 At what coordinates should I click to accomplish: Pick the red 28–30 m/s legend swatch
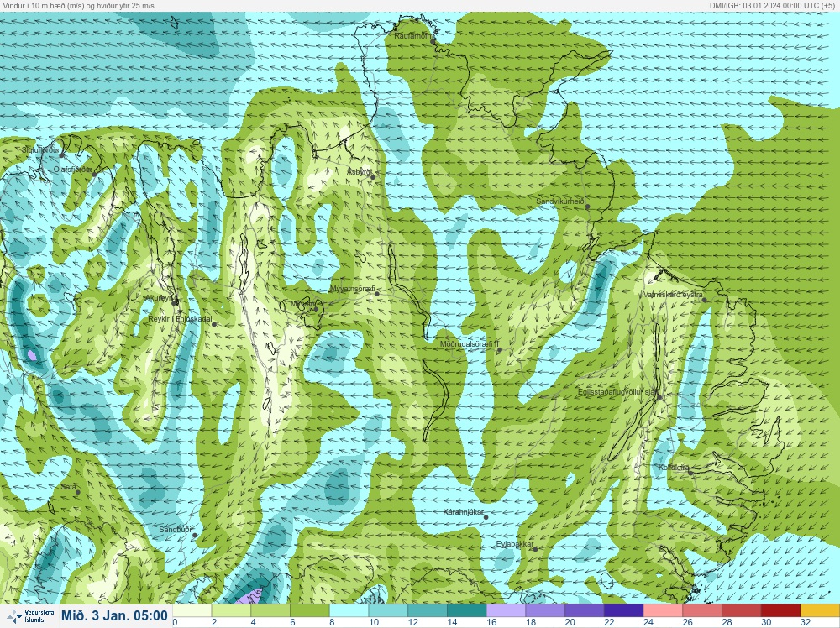coord(742,610)
